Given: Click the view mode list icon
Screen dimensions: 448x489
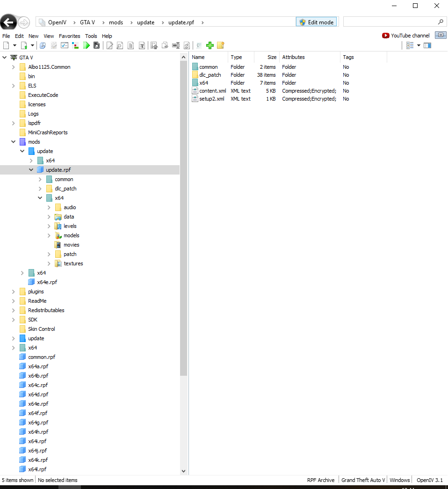Looking at the screenshot, I should pyautogui.click(x=410, y=45).
